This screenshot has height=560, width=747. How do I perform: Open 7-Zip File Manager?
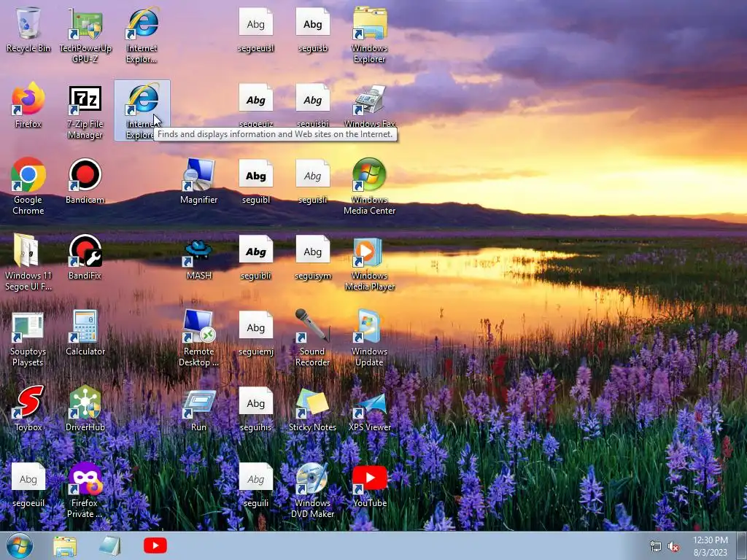click(85, 111)
